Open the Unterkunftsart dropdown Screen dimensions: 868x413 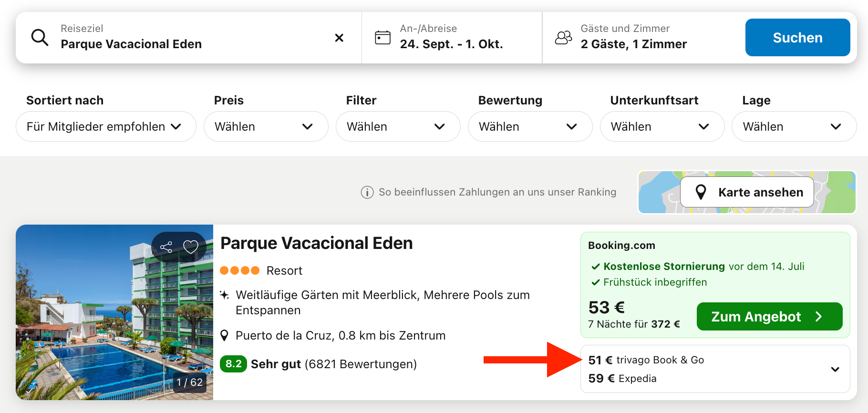coord(662,126)
